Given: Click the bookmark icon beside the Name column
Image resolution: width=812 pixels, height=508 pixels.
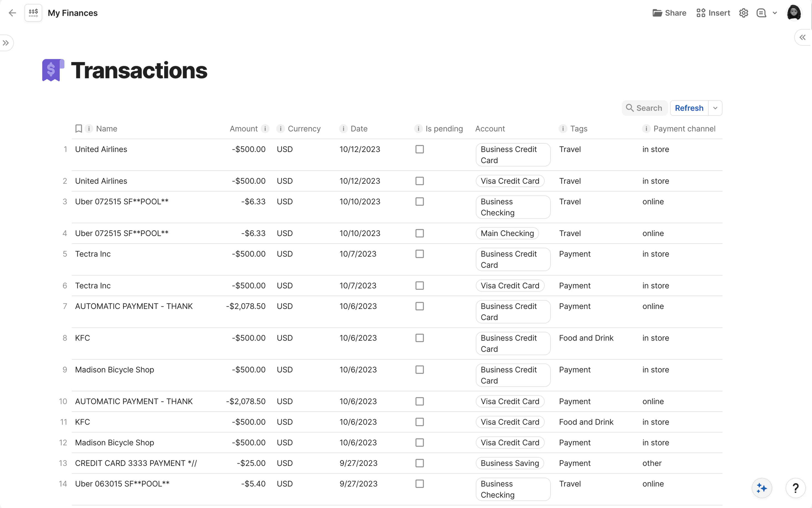Looking at the screenshot, I should (78, 128).
